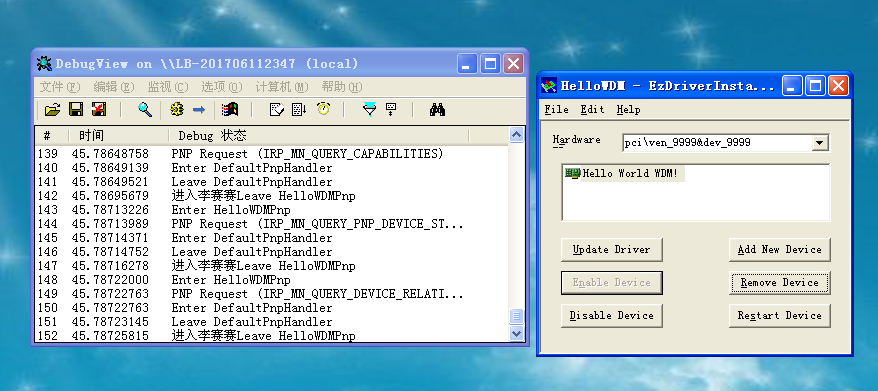The image size is (878, 391).
Task: Select row 146 Leave DefaultPnpHandler
Action: tap(272, 252)
